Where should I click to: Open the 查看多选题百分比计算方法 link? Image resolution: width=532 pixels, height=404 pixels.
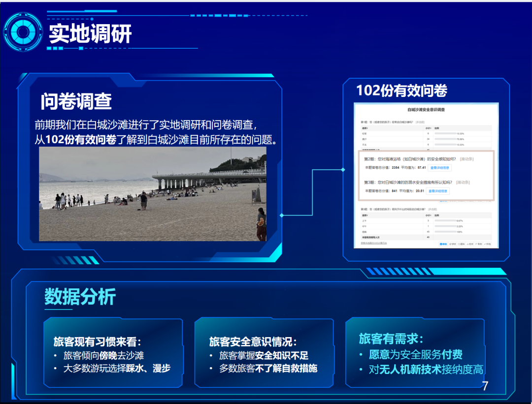tap(373, 243)
